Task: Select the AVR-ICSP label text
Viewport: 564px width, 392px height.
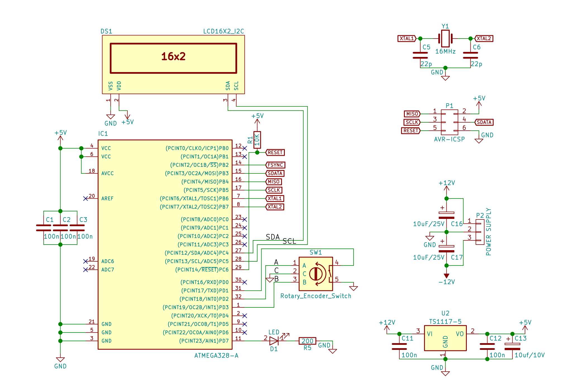Action: pos(449,139)
